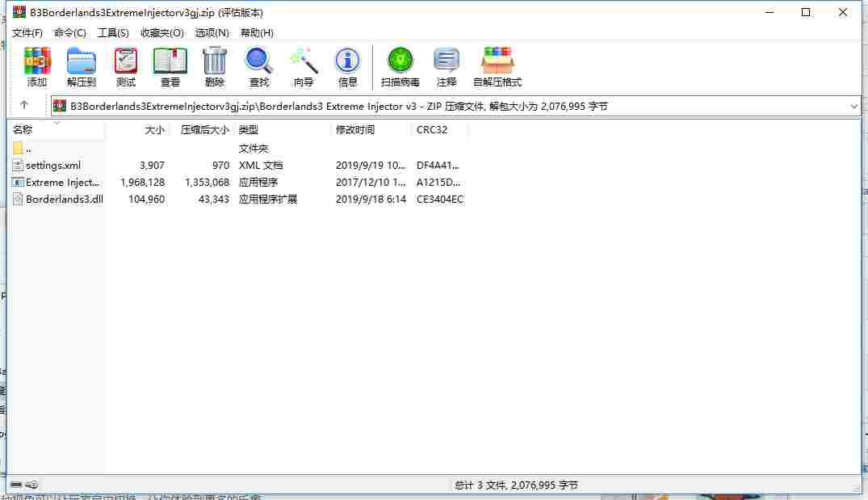
Task: Click the drive icon in status bar
Action: coord(16,485)
